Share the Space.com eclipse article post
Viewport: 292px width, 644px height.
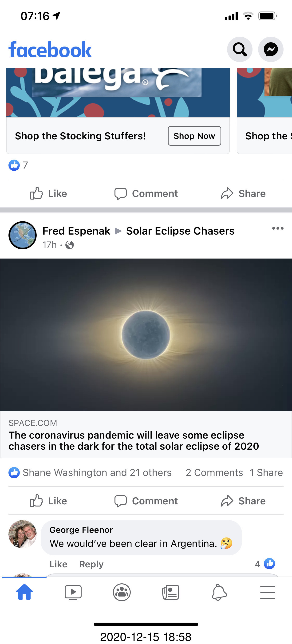243,501
